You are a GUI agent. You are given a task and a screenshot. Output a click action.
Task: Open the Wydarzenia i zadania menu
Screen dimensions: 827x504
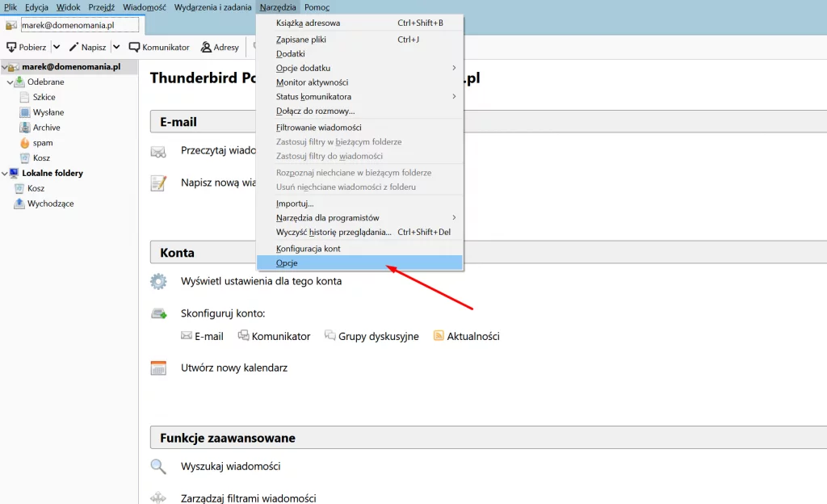(x=212, y=7)
